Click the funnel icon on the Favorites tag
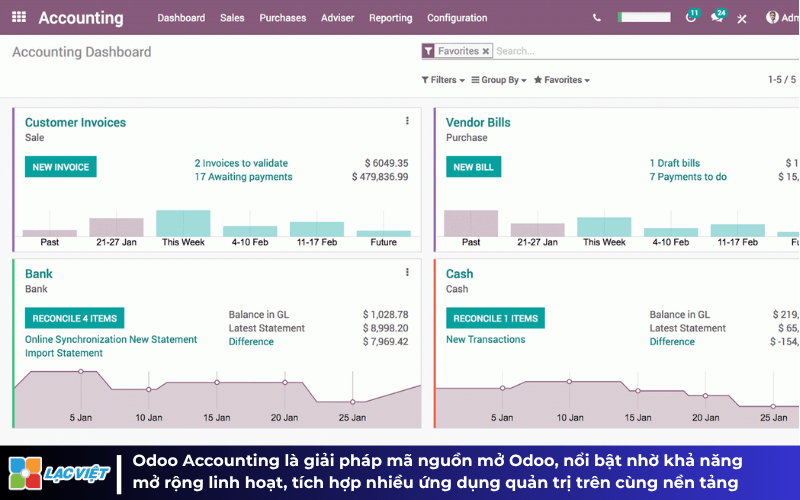The image size is (800, 500). coord(428,51)
